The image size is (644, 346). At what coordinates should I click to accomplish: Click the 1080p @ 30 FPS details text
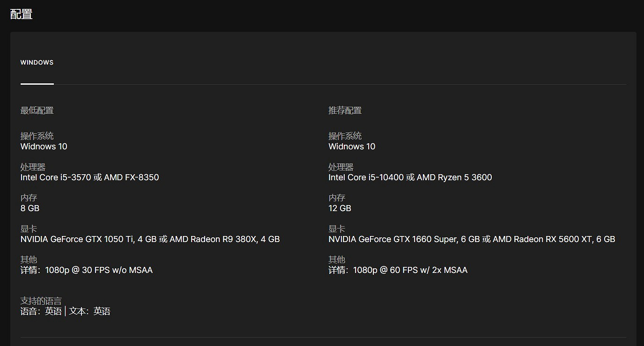87,270
